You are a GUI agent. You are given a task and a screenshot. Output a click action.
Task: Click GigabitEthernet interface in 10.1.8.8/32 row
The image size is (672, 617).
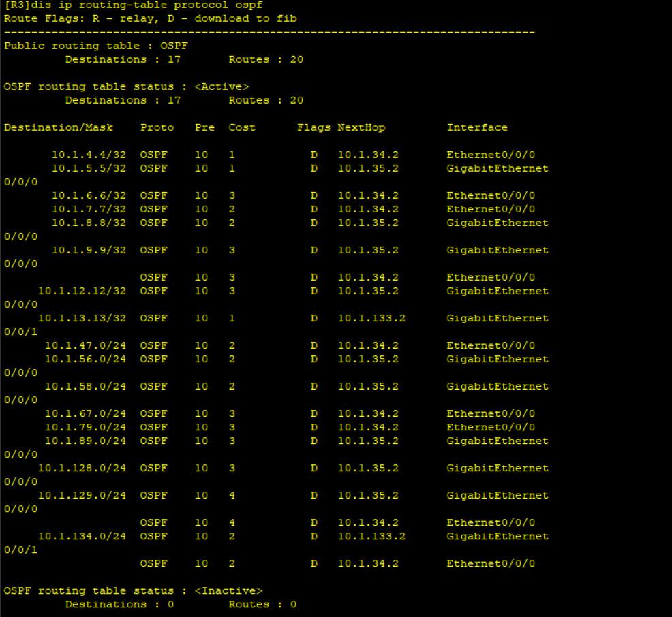[x=498, y=223]
